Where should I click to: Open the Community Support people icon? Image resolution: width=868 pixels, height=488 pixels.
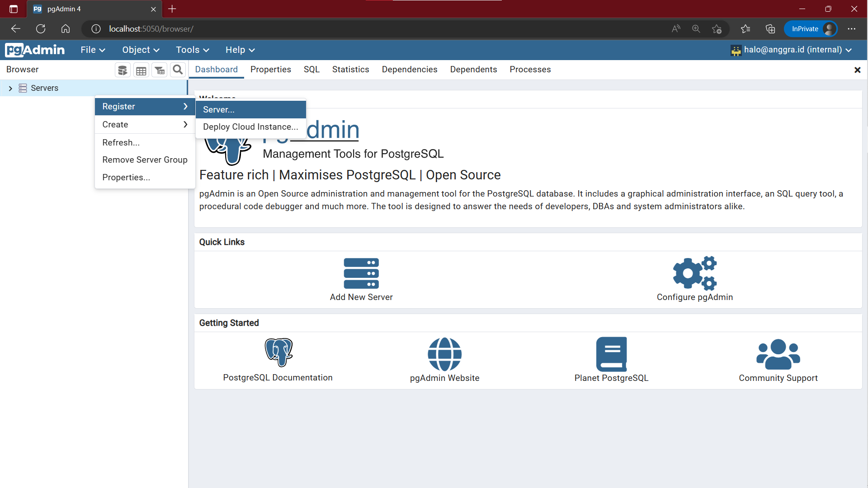[x=778, y=354]
